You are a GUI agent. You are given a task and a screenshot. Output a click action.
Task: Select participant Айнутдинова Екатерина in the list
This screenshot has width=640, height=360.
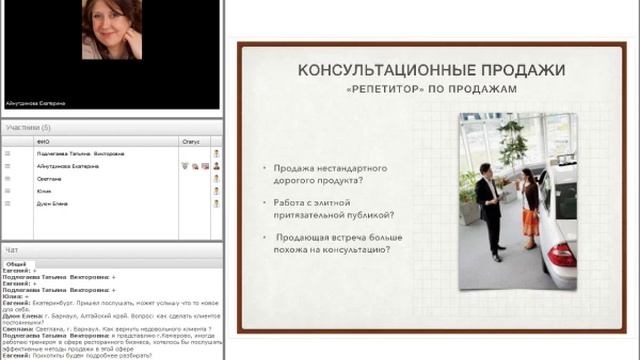pos(68,166)
